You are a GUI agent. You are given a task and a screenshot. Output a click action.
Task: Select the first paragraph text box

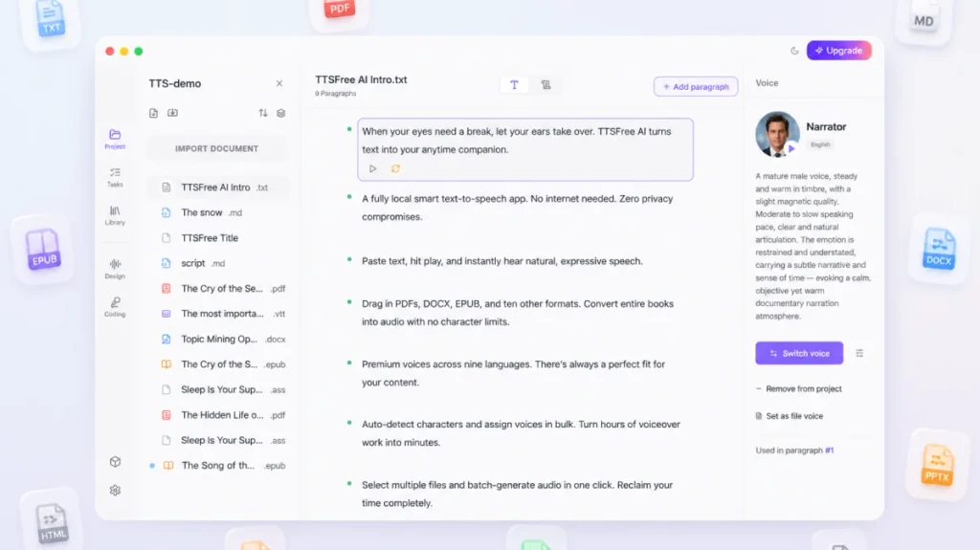tap(525, 149)
